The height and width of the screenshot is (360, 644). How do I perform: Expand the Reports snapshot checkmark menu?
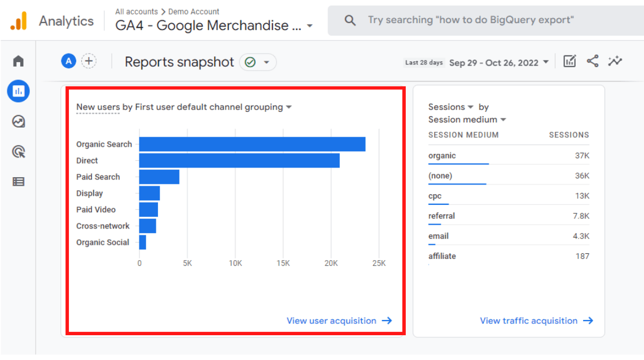click(x=258, y=62)
